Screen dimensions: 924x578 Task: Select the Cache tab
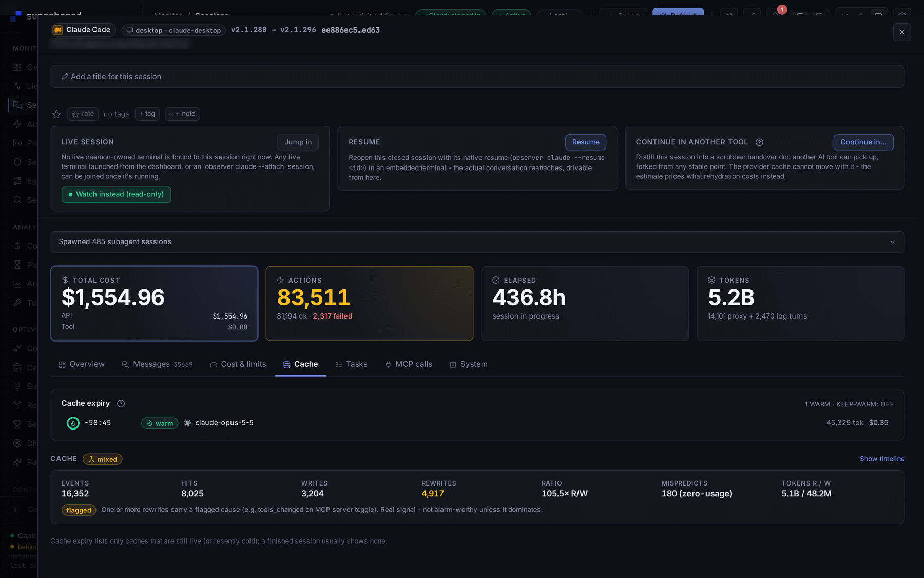[301, 364]
